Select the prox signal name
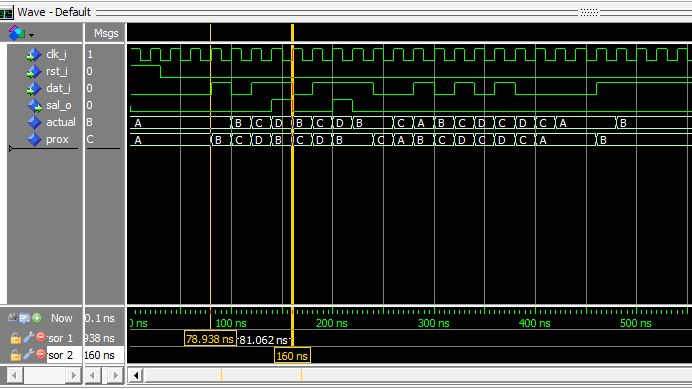This screenshot has width=692, height=389. (57, 140)
